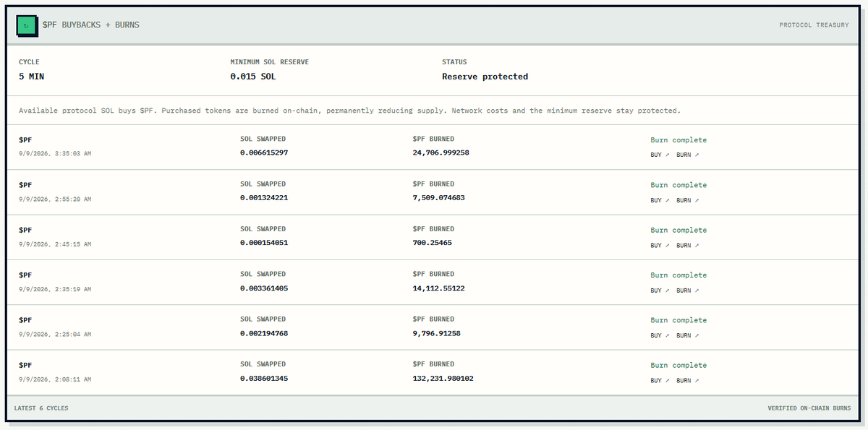The width and height of the screenshot is (868, 430).
Task: Open BURN link for 2:25:04 AM burn
Action: point(688,335)
